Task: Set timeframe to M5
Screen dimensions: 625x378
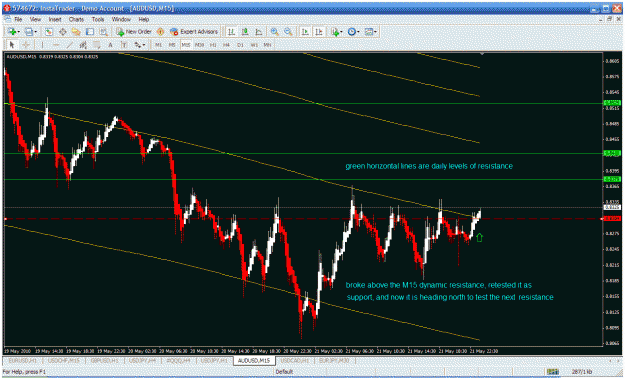Action: point(172,45)
